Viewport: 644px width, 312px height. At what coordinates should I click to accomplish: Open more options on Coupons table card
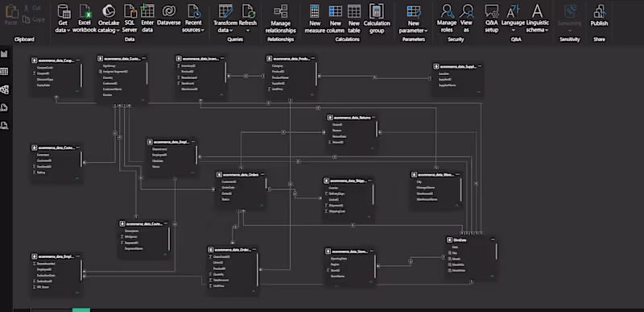point(78,60)
